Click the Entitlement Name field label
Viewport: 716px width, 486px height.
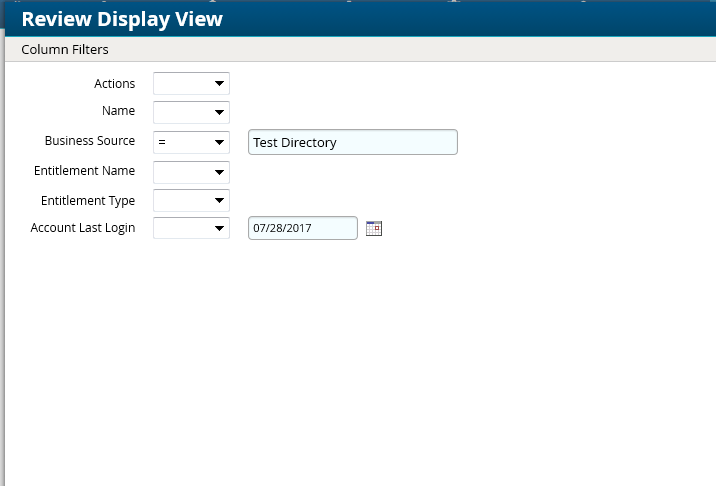pyautogui.click(x=84, y=171)
